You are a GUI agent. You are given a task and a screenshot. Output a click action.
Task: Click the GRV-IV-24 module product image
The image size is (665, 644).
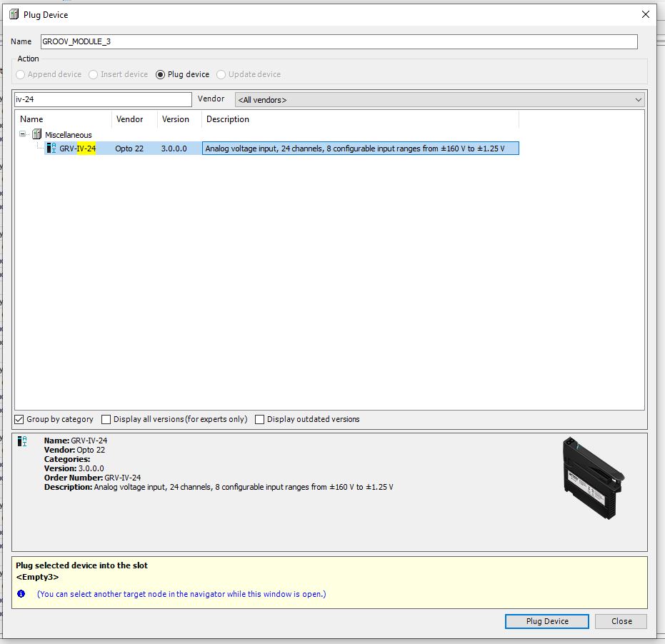[593, 478]
